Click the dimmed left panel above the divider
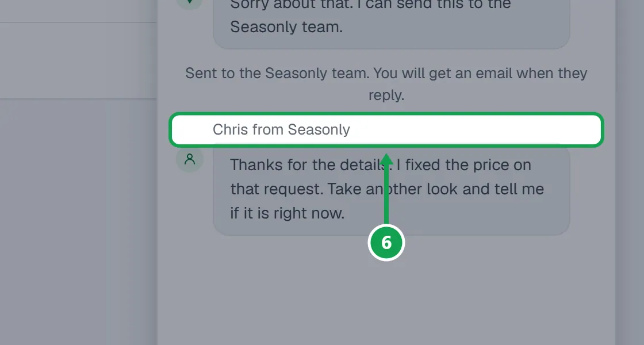Viewport: 644px width, 345px height. (78, 60)
